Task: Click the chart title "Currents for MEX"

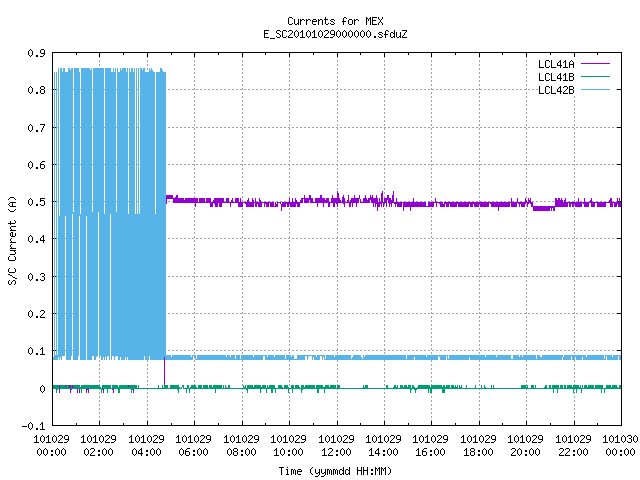Action: [x=335, y=21]
